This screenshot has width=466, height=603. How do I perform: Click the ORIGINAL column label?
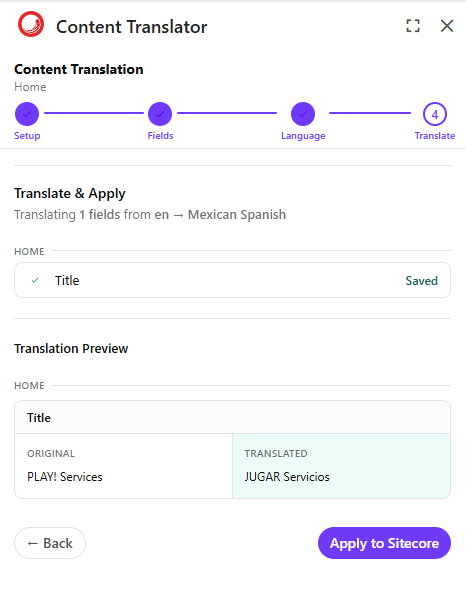(x=51, y=454)
